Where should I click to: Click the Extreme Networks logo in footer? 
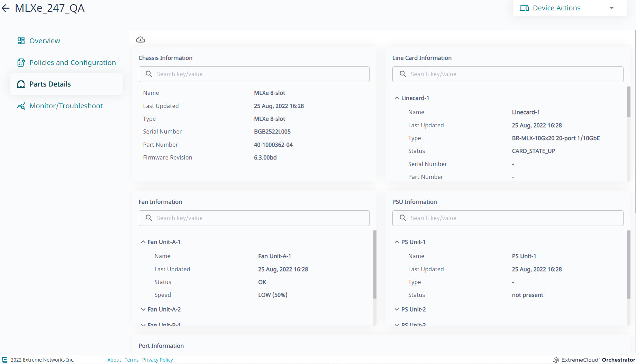(x=4, y=360)
